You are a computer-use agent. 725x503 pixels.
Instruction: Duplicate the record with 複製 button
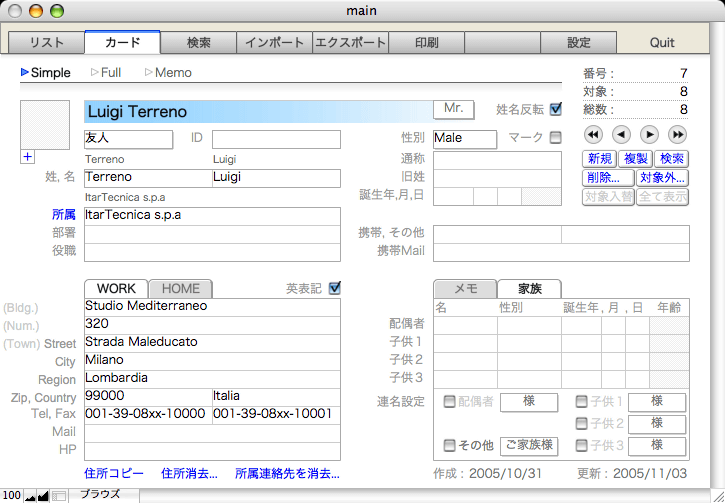[x=636, y=159]
